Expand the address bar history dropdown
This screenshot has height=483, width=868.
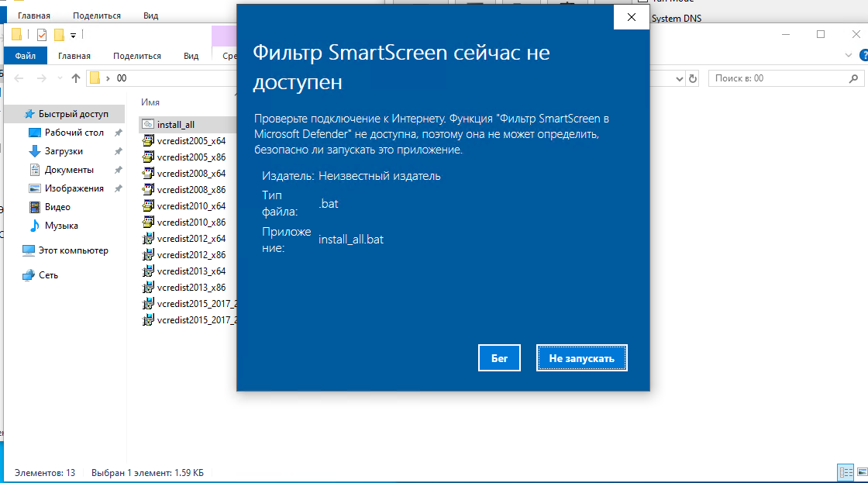(x=679, y=78)
